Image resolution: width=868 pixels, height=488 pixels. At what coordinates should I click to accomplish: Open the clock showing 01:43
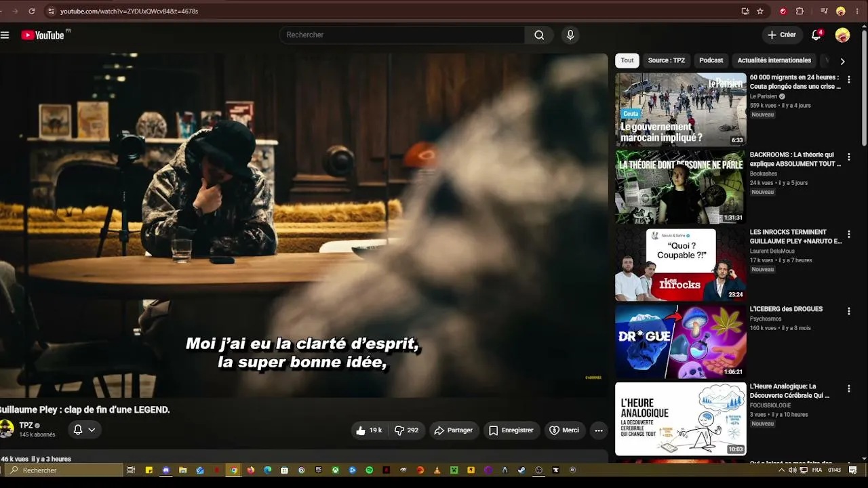click(835, 470)
